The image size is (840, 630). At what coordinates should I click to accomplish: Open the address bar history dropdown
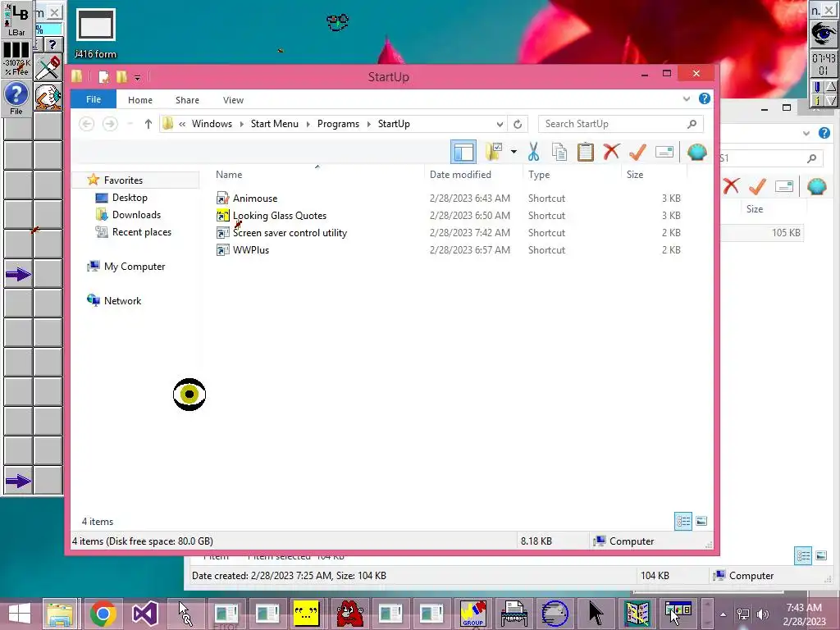[500, 124]
